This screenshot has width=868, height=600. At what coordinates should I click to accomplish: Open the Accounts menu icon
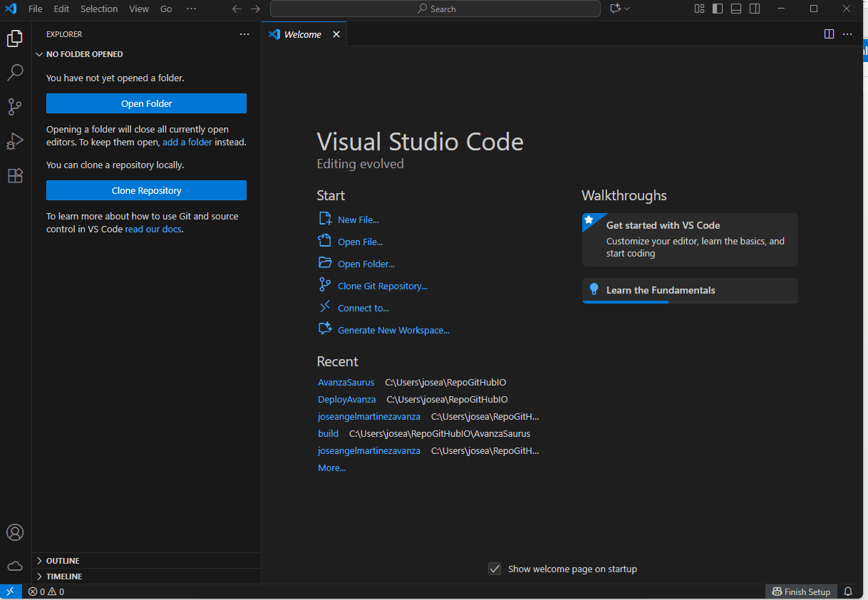click(x=15, y=532)
